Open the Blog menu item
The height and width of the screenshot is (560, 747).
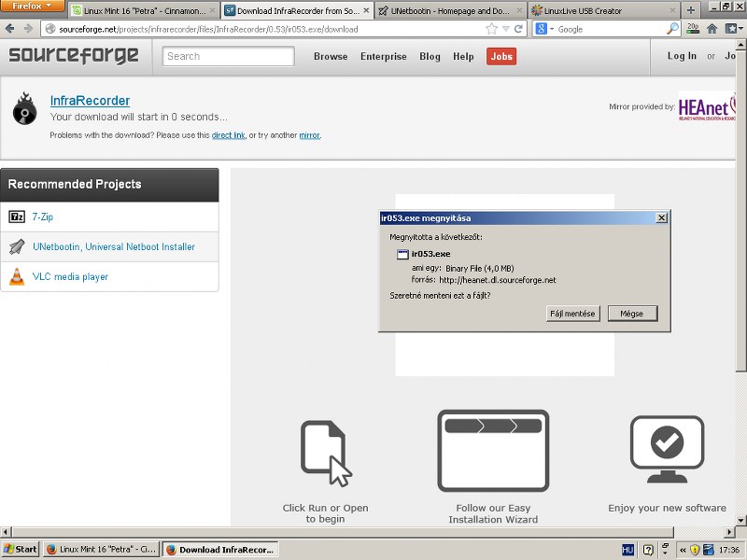tap(430, 56)
